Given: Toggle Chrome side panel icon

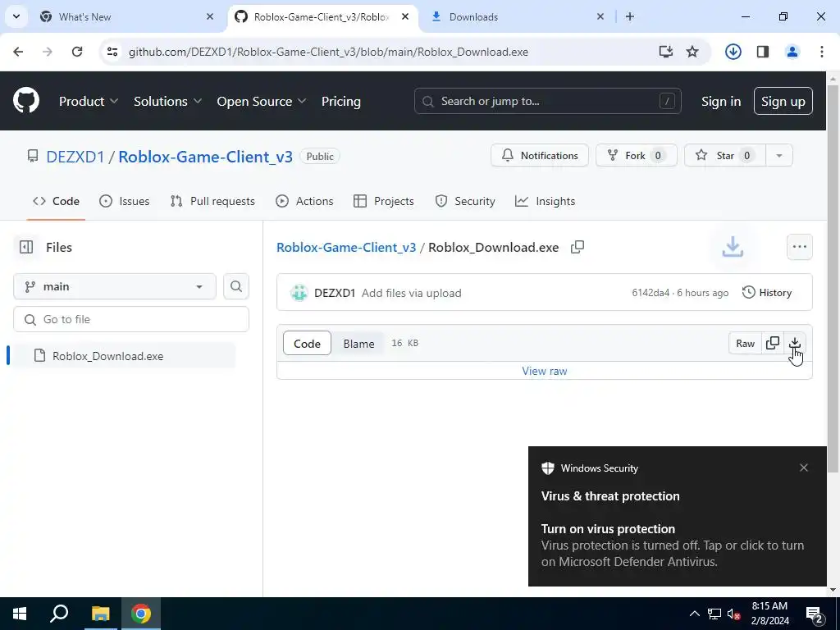Looking at the screenshot, I should tap(763, 52).
